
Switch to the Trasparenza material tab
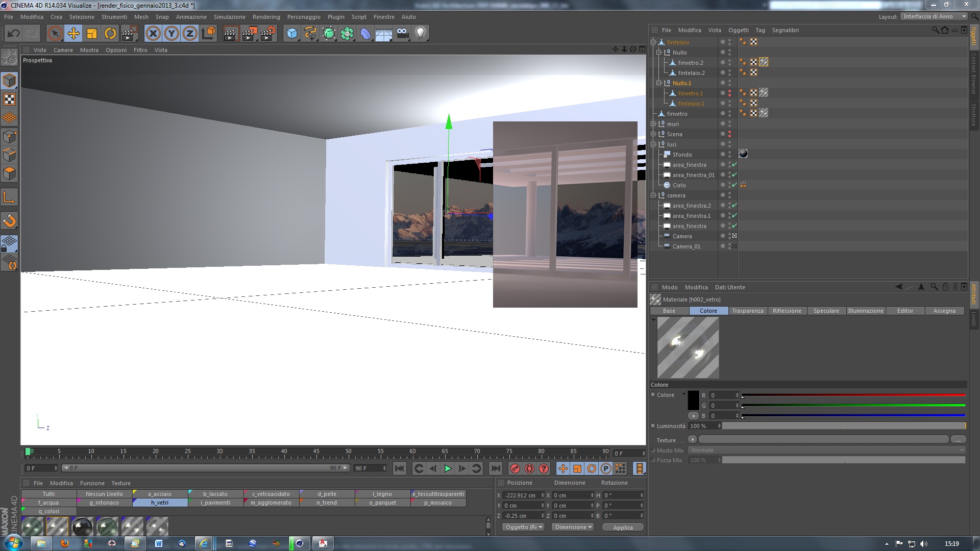pos(747,311)
